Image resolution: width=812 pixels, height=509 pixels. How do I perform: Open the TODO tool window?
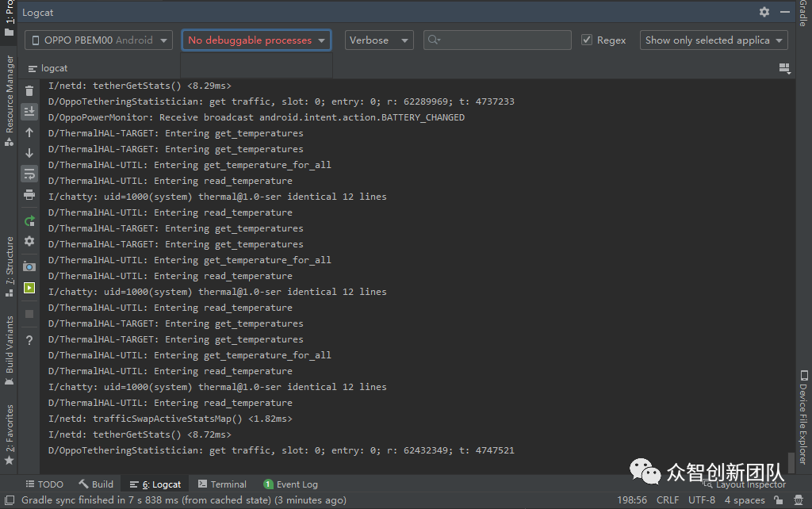pos(44,484)
